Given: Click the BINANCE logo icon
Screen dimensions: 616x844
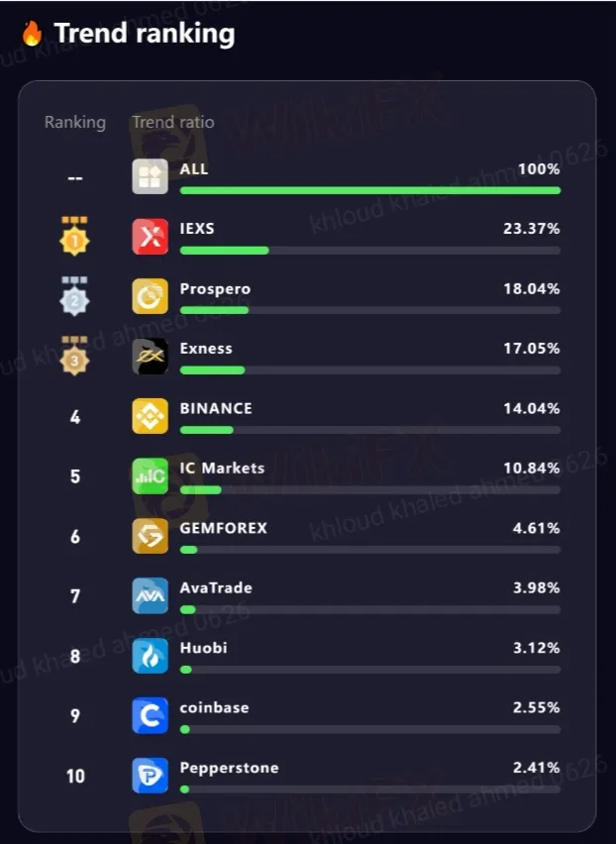Looking at the screenshot, I should tap(150, 416).
